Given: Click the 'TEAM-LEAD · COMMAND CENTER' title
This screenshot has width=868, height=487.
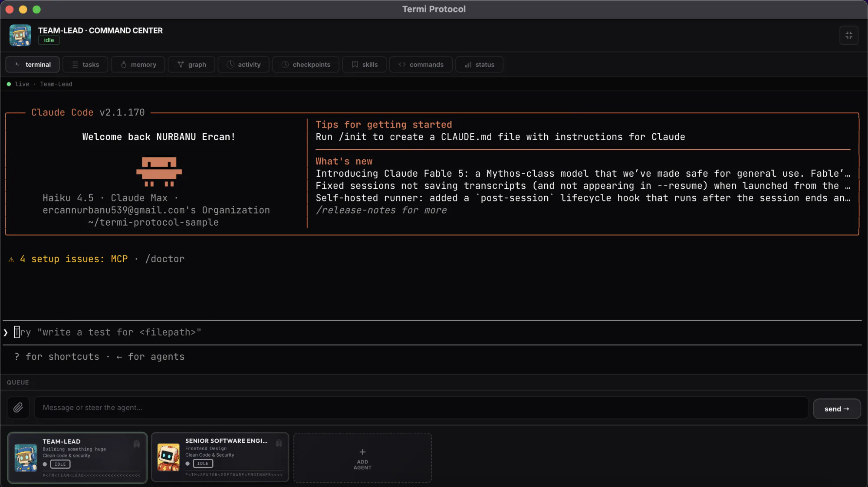Looking at the screenshot, I should 100,30.
